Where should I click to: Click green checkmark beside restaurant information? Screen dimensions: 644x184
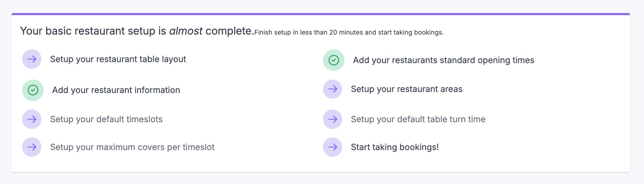33,90
